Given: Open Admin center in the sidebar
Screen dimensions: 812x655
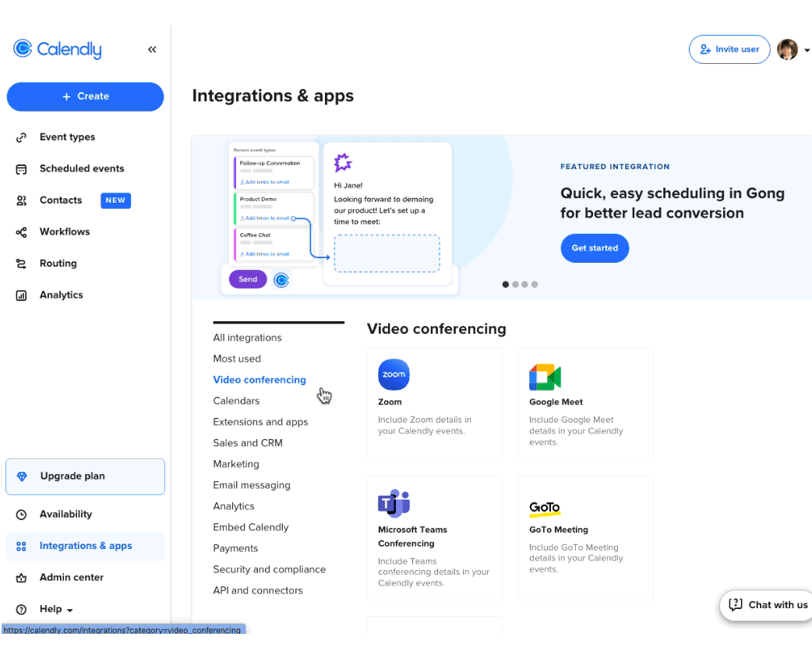Looking at the screenshot, I should tap(72, 578).
